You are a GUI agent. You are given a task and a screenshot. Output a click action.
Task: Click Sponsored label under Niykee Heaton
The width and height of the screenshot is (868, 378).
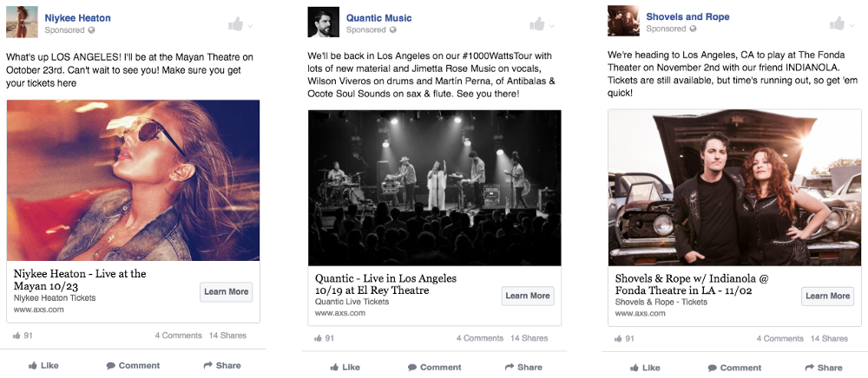(65, 30)
